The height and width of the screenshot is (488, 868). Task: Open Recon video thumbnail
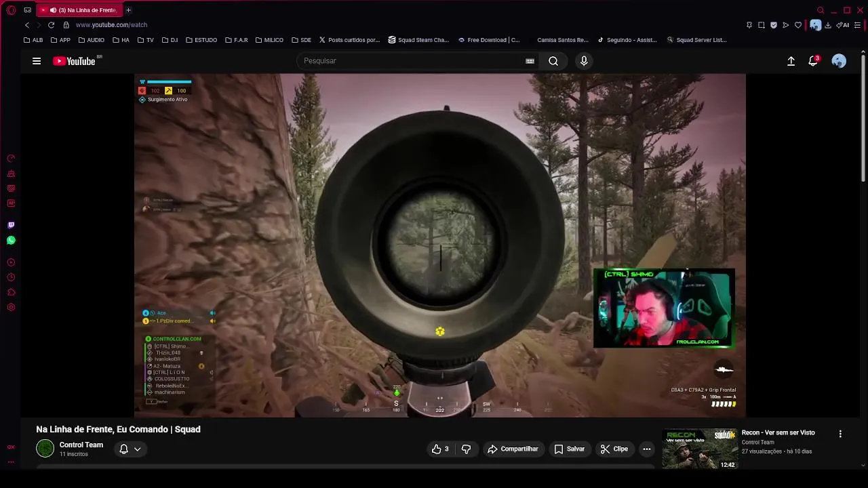[x=700, y=449]
